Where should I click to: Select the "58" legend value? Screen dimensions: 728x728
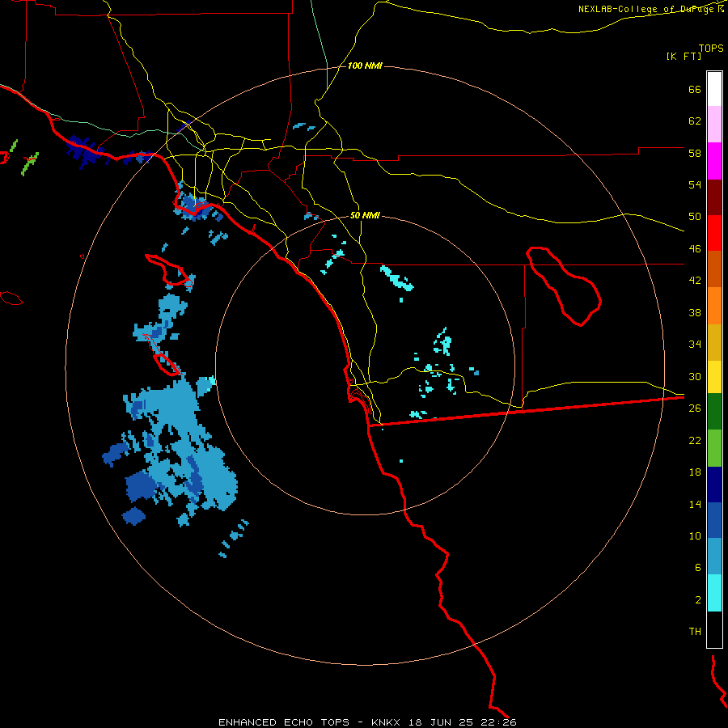coord(695,153)
